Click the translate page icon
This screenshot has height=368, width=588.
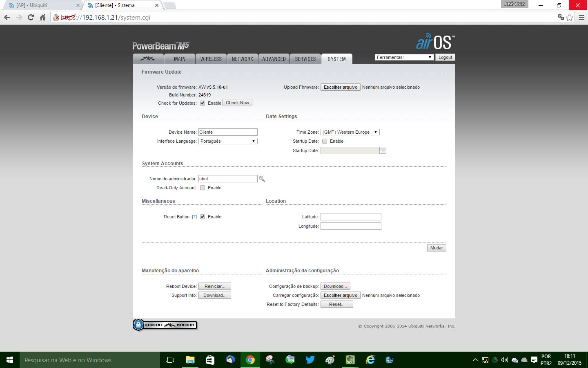[561, 17]
